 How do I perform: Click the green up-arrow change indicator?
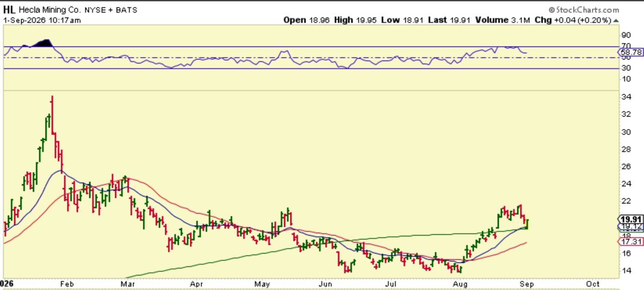pyautogui.click(x=617, y=20)
